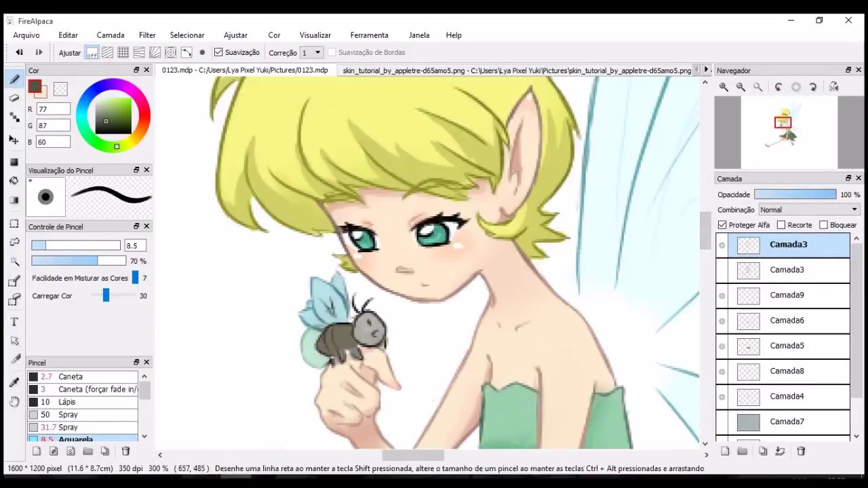Open the Selecionar menu

pos(187,35)
